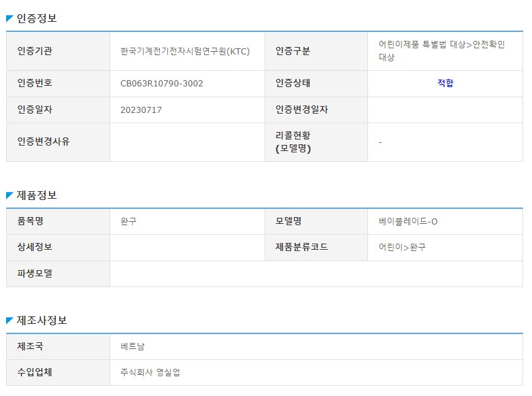Click the 리콜현황 (모델명) label cell
Screen dimensions: 532x396
coord(316,142)
